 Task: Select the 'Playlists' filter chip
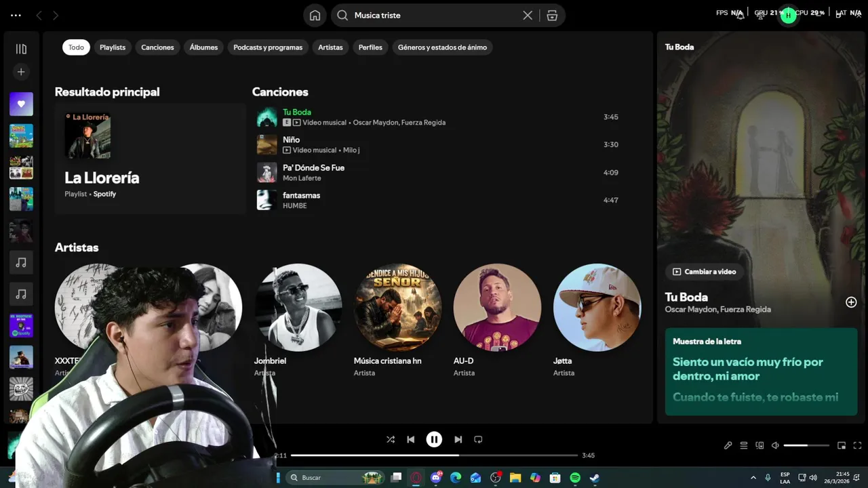click(x=113, y=47)
